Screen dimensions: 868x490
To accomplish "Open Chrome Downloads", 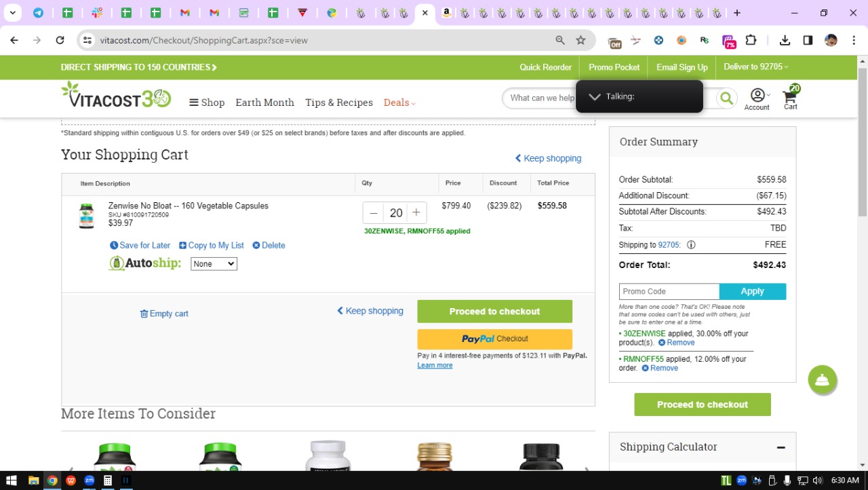I will click(x=785, y=40).
